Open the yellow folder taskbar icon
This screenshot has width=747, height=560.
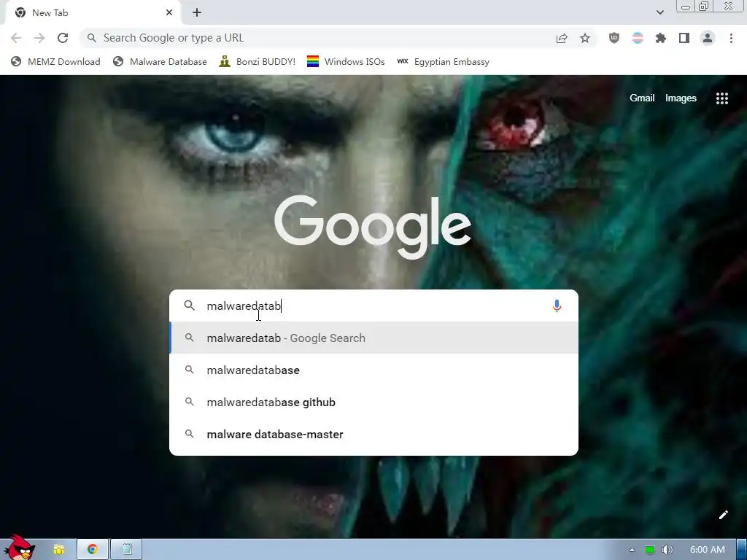(58, 550)
